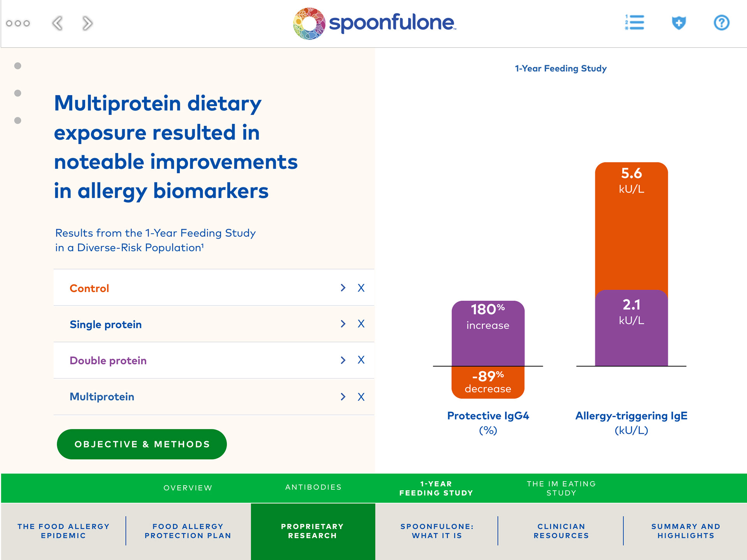Click the three-dots menu icon
The height and width of the screenshot is (560, 747).
18,23
